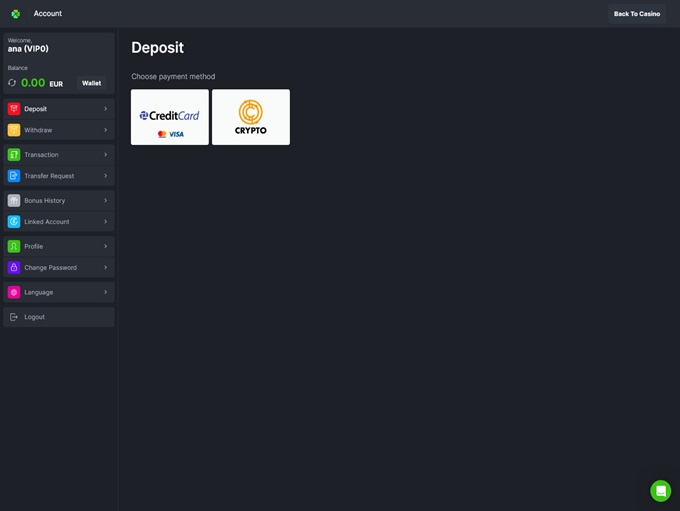Viewport: 680px width, 511px height.
Task: Click the pink Language globe icon
Action: pyautogui.click(x=14, y=292)
